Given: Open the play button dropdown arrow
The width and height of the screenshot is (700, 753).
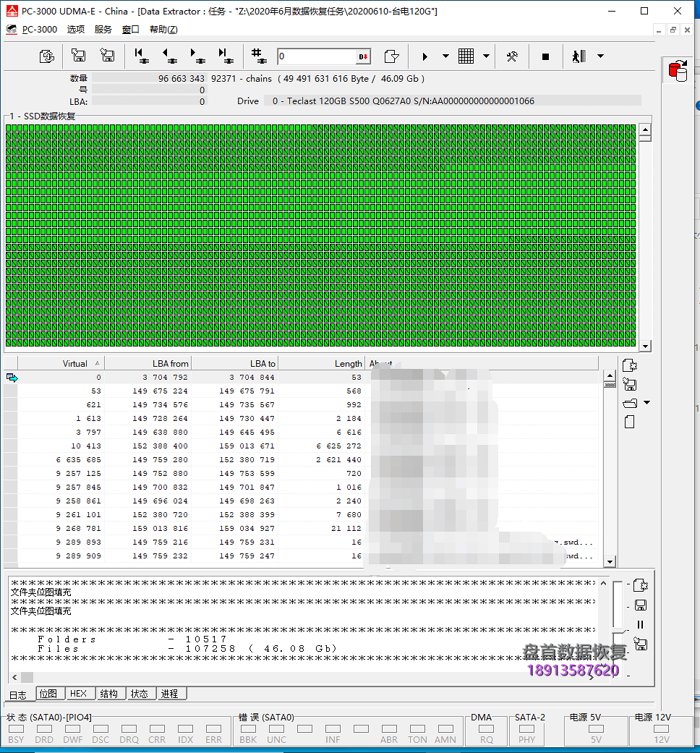Looking at the screenshot, I should coord(445,56).
